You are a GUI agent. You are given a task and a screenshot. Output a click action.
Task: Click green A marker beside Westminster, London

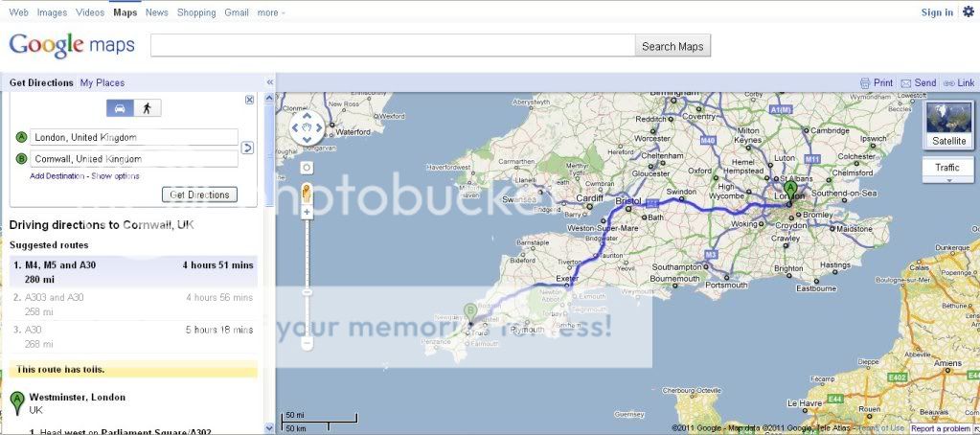(x=17, y=403)
